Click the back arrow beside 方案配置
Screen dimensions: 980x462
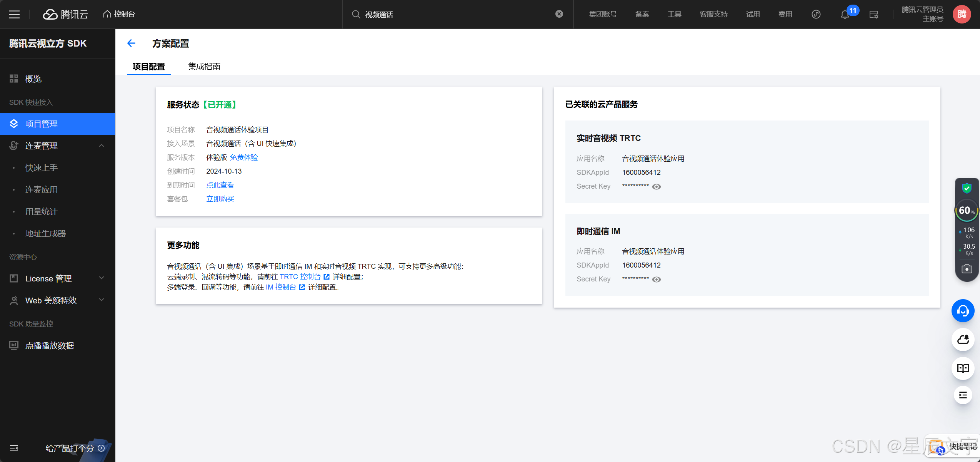coord(131,43)
